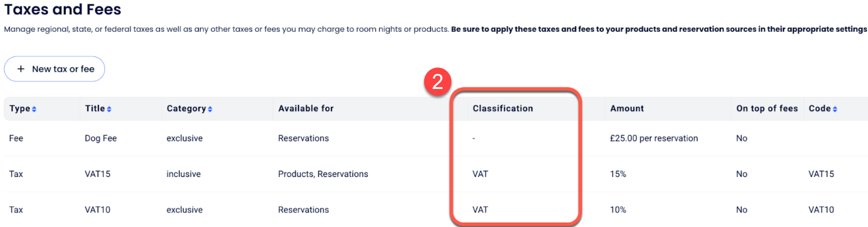868x227 pixels.
Task: Select the £25.00 per reservation amount
Action: (654, 139)
